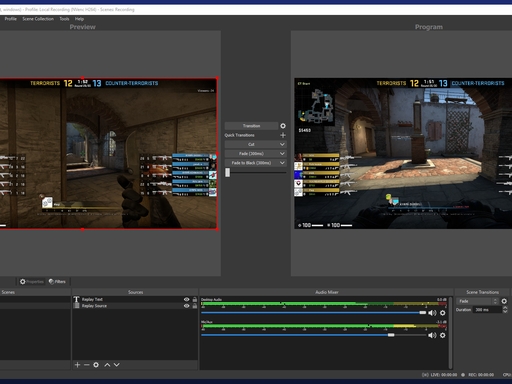Click the Scene Transitions panel header
Viewport: 512px width, 384px height.
[482, 292]
